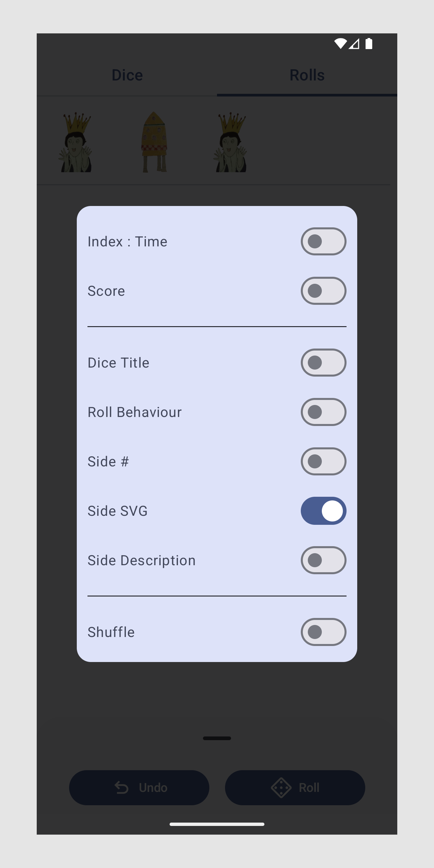This screenshot has width=434, height=868.
Task: Click the third crowned king roll image
Action: pyautogui.click(x=231, y=142)
